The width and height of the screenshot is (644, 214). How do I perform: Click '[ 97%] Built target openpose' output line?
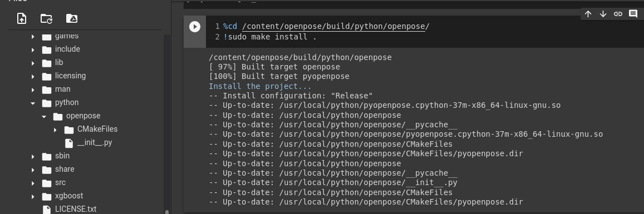pyautogui.click(x=274, y=67)
